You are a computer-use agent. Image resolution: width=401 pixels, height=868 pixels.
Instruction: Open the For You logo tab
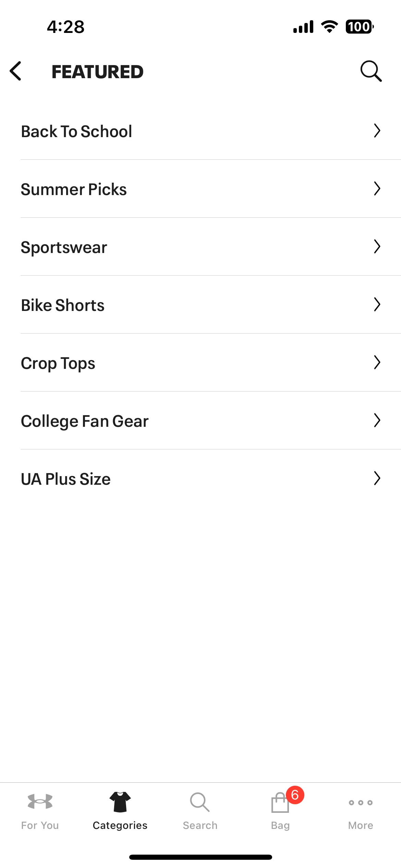pos(40,802)
